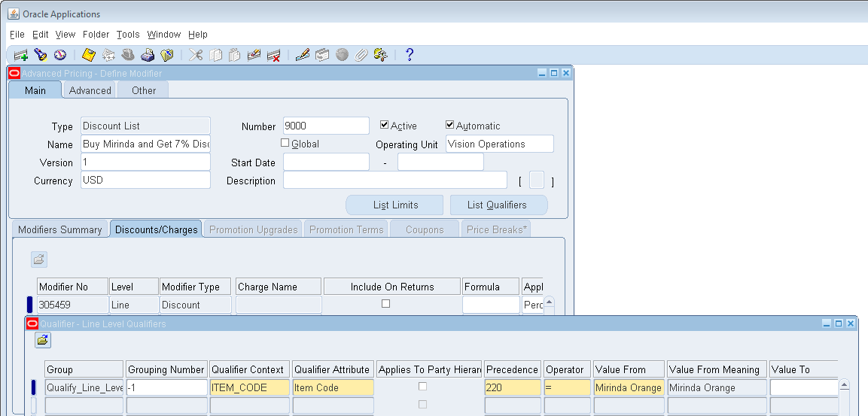This screenshot has height=416, width=868.
Task: Click the Folder Tools icon
Action: [x=380, y=55]
